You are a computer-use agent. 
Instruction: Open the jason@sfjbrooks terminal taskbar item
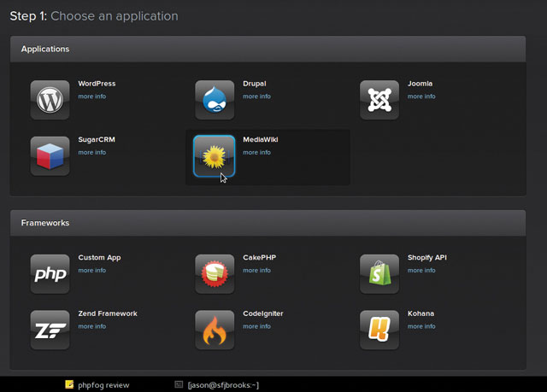tap(217, 385)
